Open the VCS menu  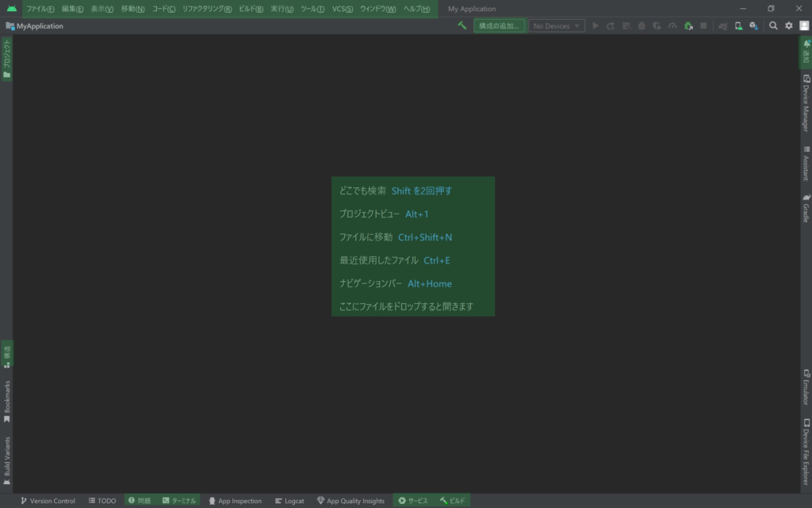click(x=343, y=9)
